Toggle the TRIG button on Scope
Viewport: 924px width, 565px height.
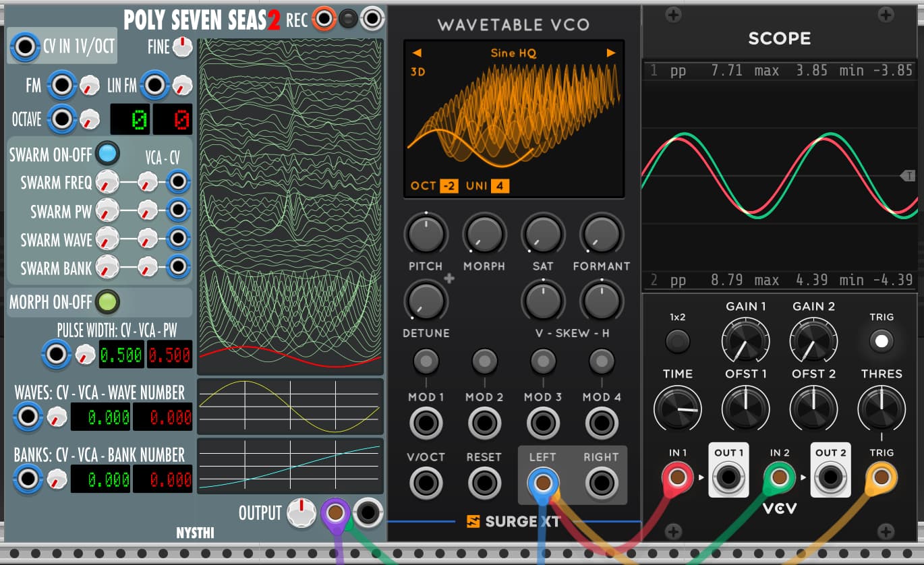[x=881, y=341]
